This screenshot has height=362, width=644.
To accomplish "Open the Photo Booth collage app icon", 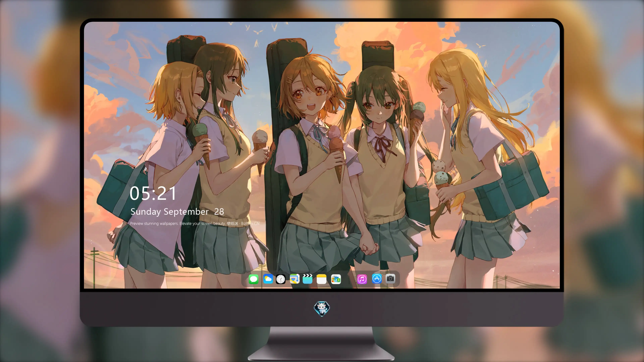I will [336, 279].
